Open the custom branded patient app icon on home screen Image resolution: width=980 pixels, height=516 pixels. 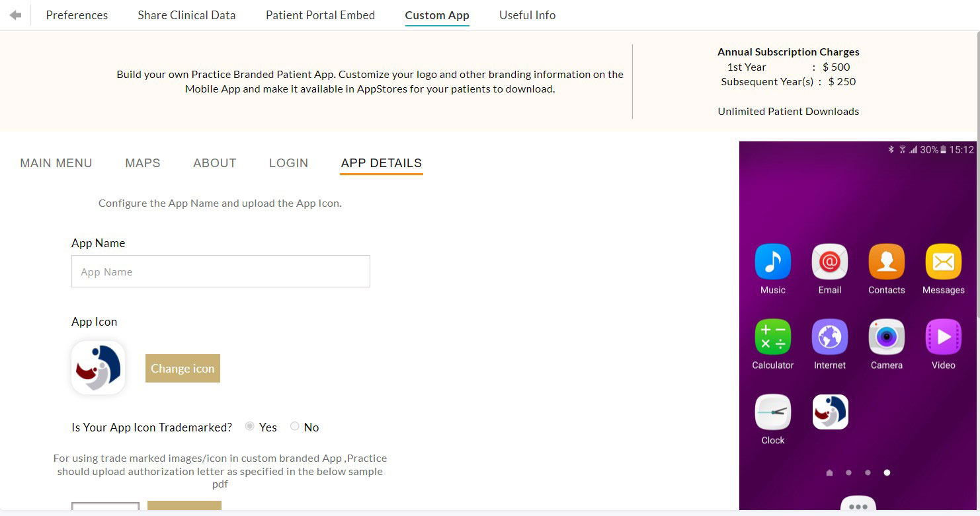click(x=829, y=412)
